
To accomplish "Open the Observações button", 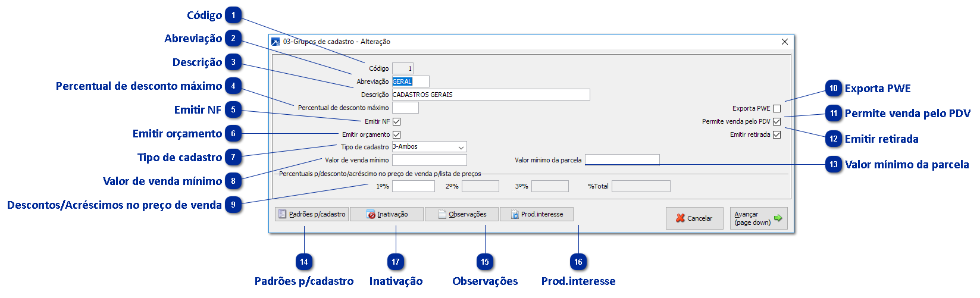I will (462, 214).
